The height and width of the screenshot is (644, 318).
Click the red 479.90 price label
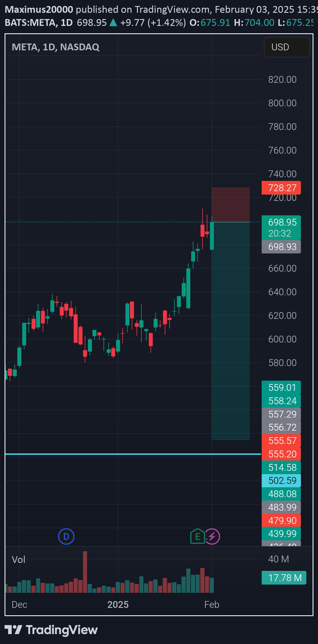[281, 521]
